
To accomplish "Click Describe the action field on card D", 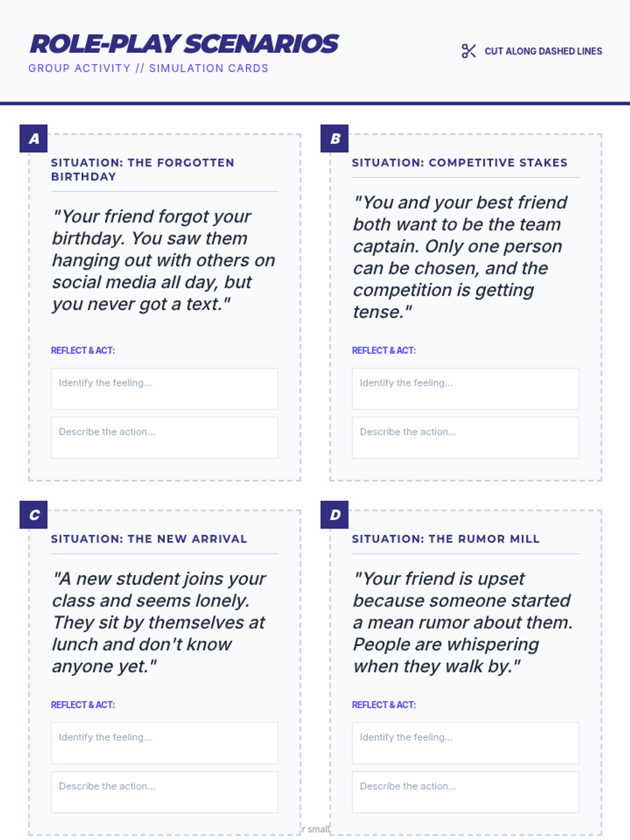I will pyautogui.click(x=465, y=792).
